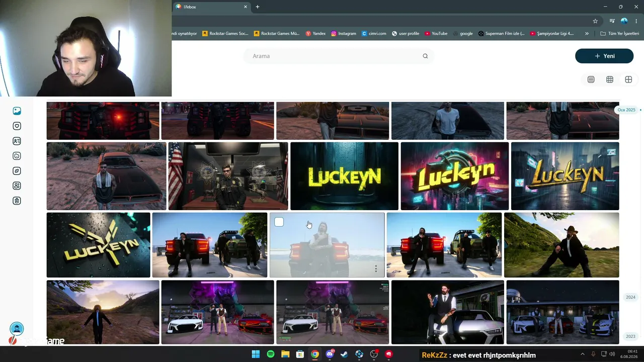Open Superman Film izle bookmark
Screen dimensions: 644x362
click(501, 34)
